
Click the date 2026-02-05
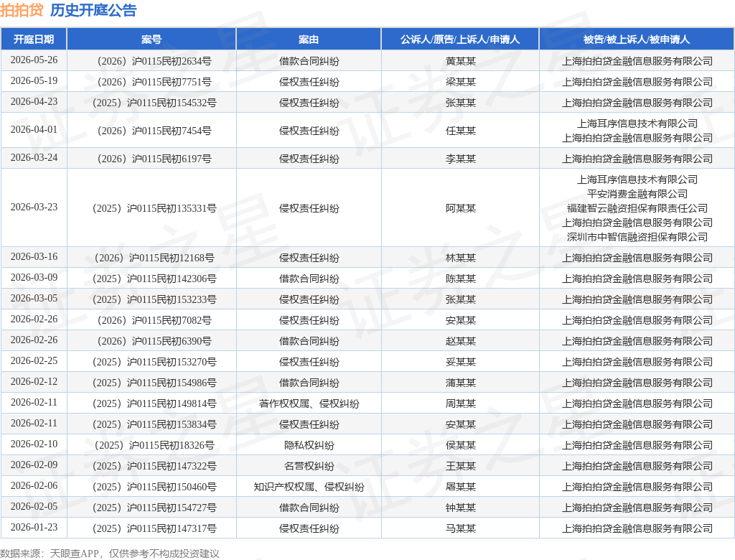point(34,507)
